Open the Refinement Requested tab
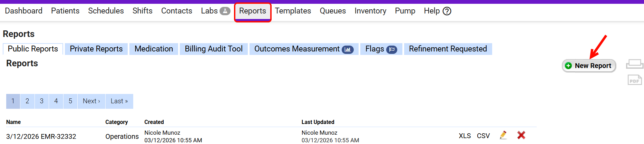The width and height of the screenshot is (644, 144). click(x=448, y=49)
